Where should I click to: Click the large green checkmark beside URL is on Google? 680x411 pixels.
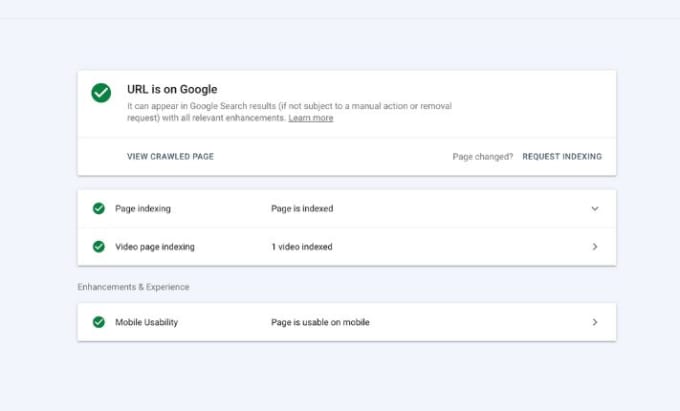pyautogui.click(x=101, y=93)
